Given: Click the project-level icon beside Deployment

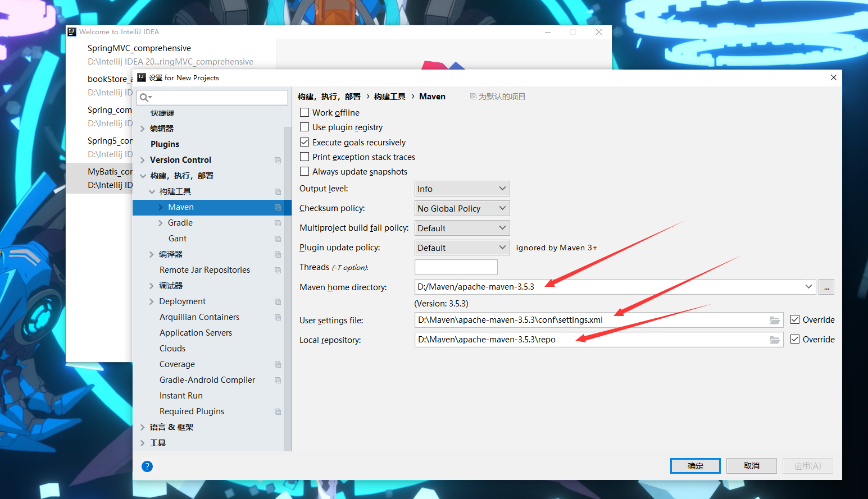Looking at the screenshot, I should pyautogui.click(x=278, y=301).
